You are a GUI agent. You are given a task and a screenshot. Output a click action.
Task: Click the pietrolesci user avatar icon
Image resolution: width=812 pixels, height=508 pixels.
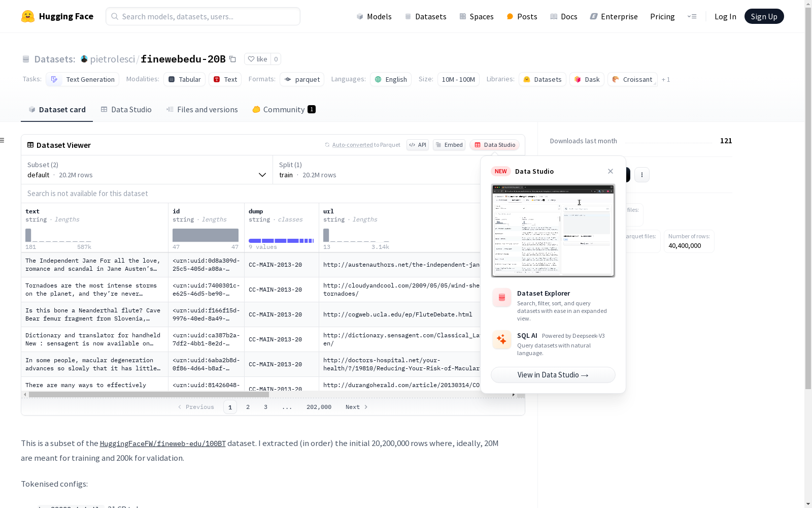[84, 59]
